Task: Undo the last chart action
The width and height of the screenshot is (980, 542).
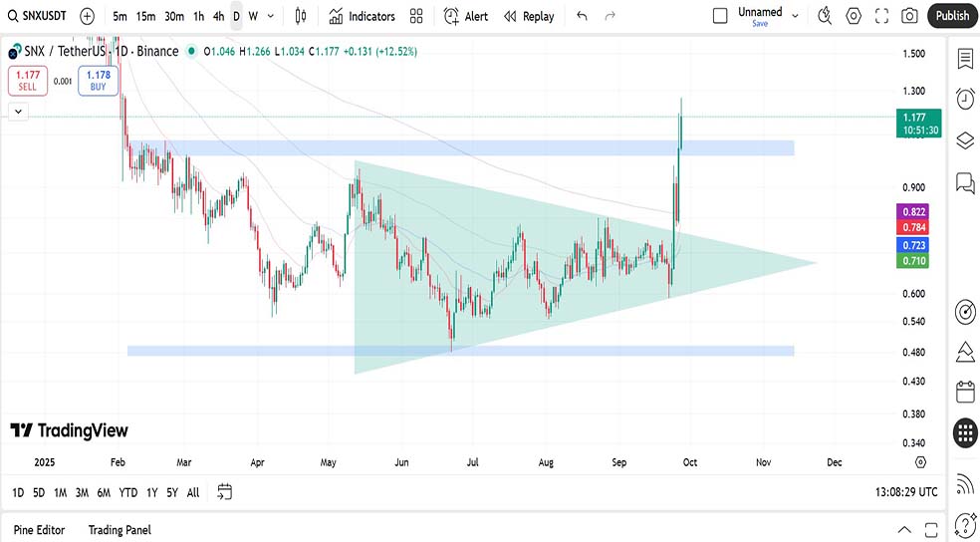Action: point(582,16)
